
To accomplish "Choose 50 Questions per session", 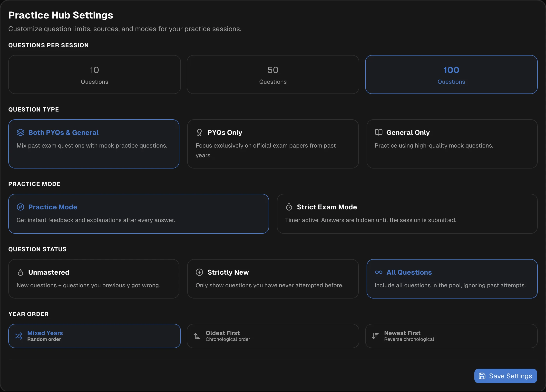I will point(273,75).
